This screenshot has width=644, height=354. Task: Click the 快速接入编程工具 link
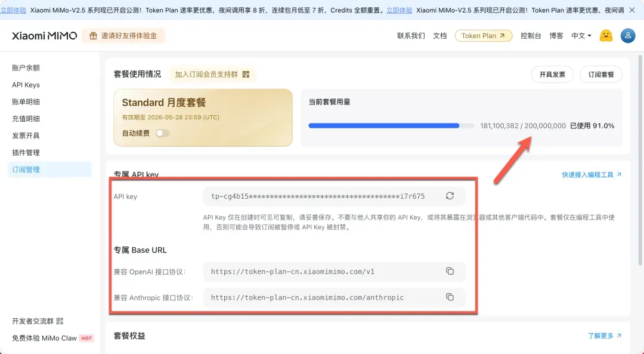592,175
